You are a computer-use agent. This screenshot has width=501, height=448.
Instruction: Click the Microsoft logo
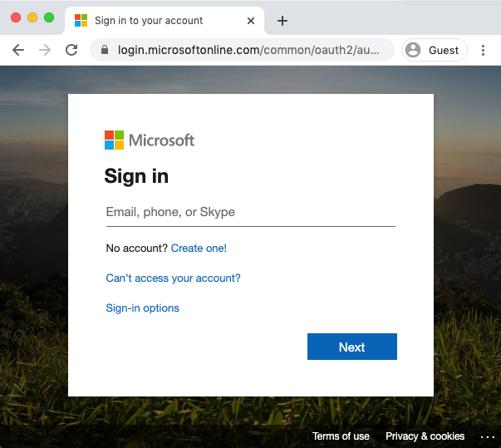point(150,140)
